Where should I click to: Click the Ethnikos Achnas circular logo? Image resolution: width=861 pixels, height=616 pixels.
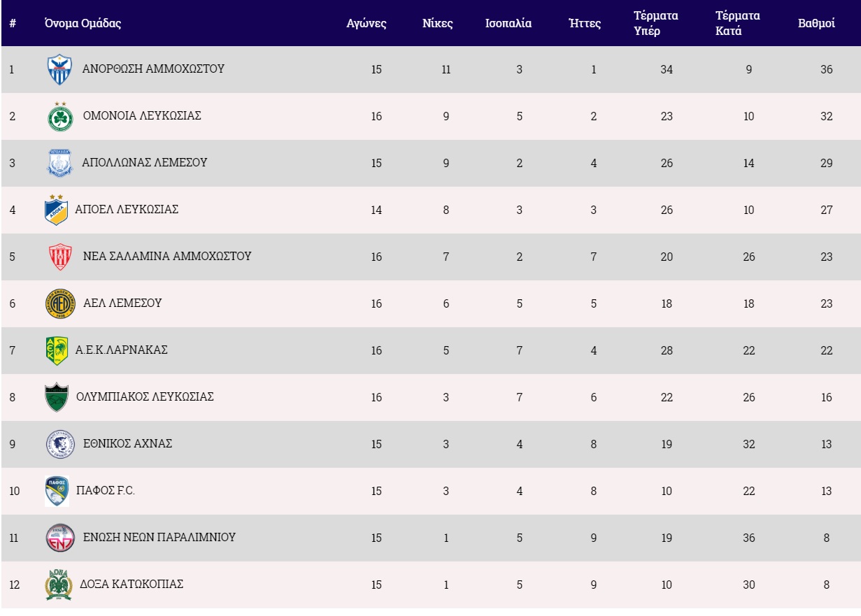tap(59, 445)
